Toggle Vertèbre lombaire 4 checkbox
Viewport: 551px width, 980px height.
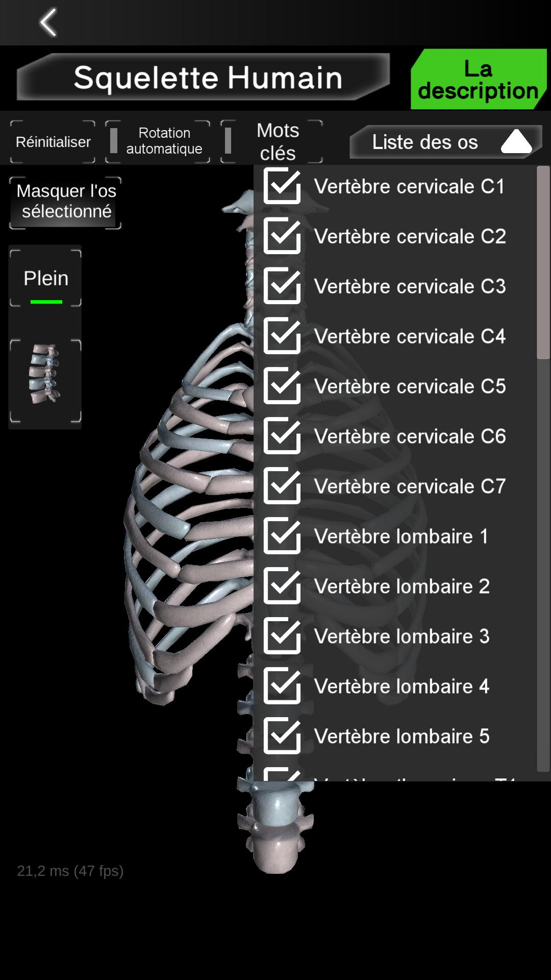[282, 687]
